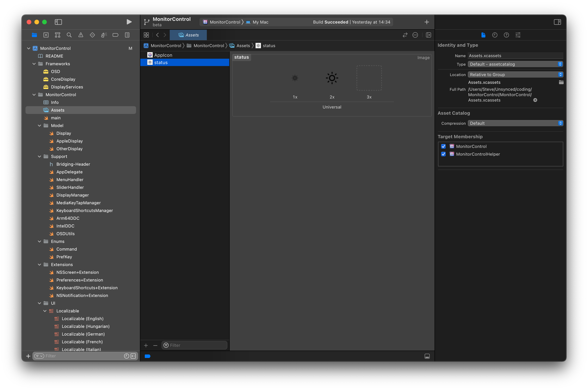
Task: Open editor options via the ellipsis icon
Action: pyautogui.click(x=415, y=35)
